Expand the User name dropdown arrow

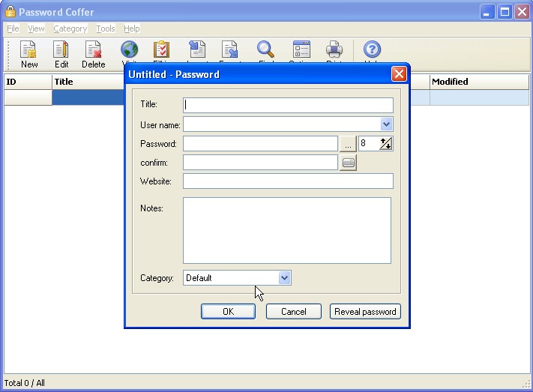click(x=387, y=124)
